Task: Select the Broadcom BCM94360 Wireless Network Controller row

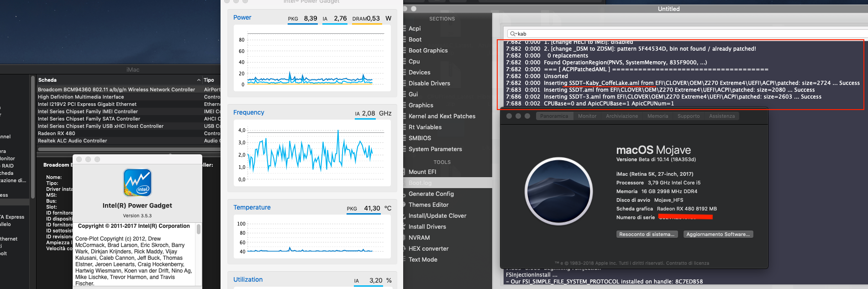Action: click(128, 89)
